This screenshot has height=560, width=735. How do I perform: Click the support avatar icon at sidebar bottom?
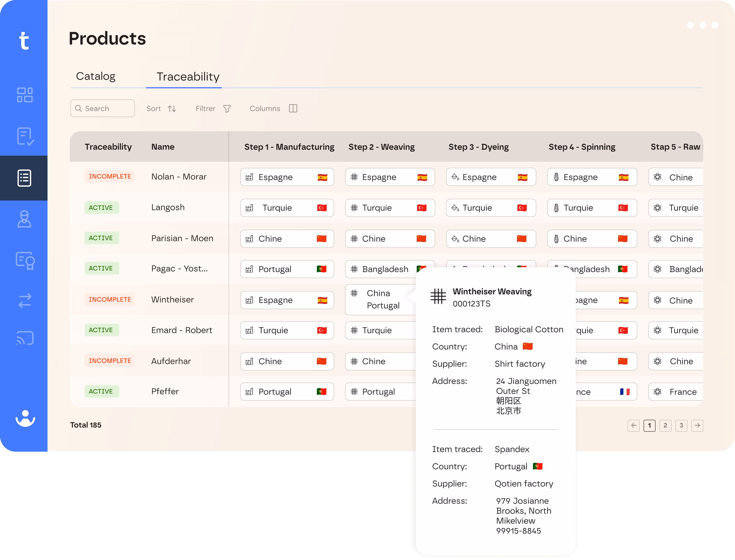(x=25, y=418)
